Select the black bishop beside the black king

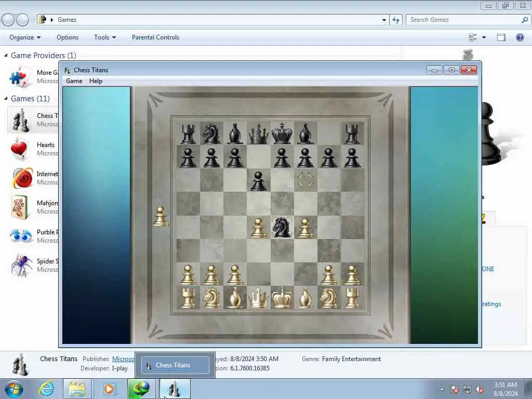(305, 134)
